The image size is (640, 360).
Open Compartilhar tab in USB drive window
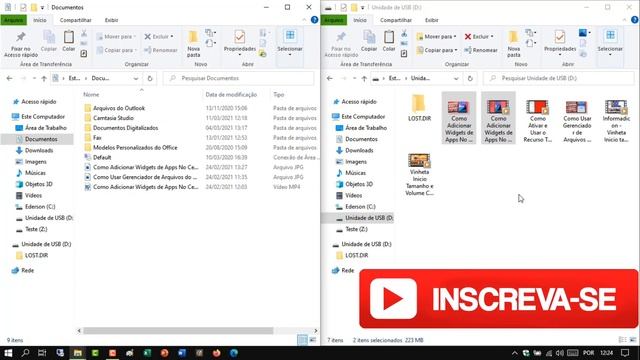tap(396, 20)
